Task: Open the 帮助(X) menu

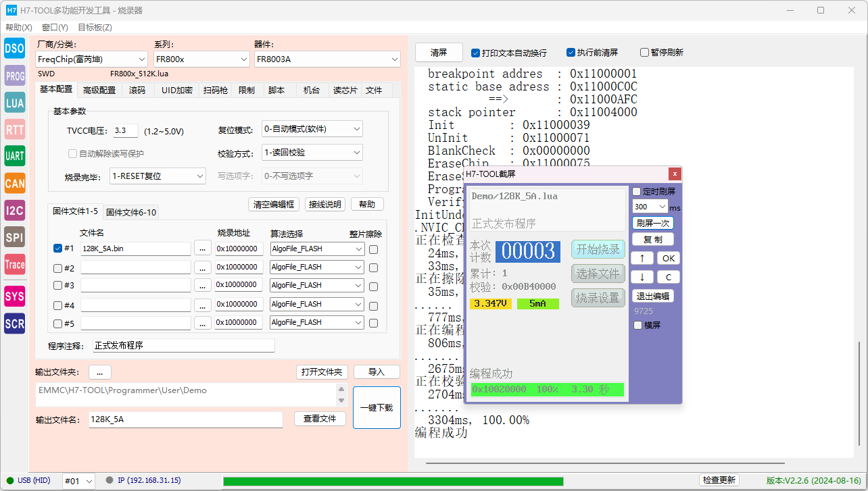Action: point(19,28)
